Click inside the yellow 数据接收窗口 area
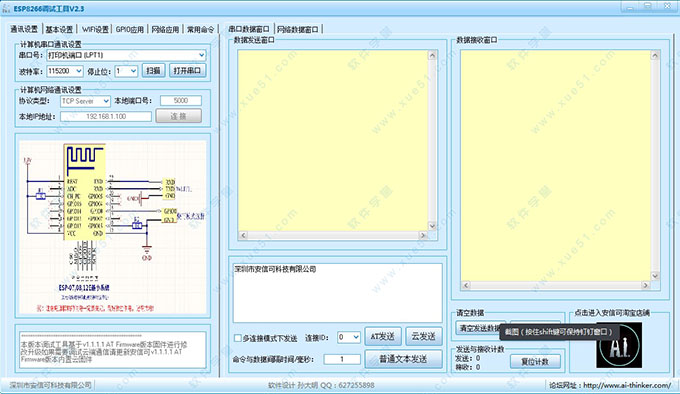The width and height of the screenshot is (680, 394). (556, 166)
